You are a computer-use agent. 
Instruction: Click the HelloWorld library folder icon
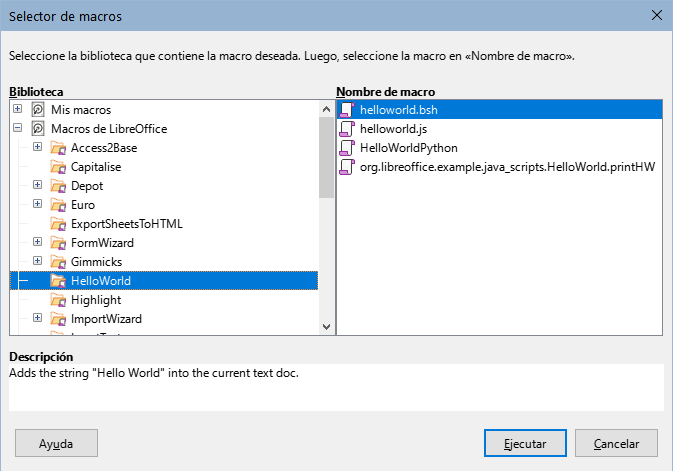click(x=58, y=281)
